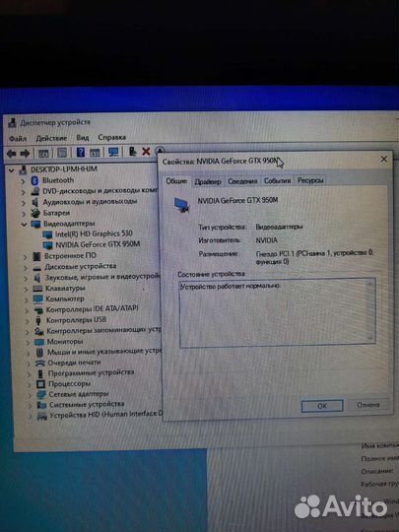The width and height of the screenshot is (399, 532).
Task: Click the Процессоры processor icon
Action: [40, 384]
